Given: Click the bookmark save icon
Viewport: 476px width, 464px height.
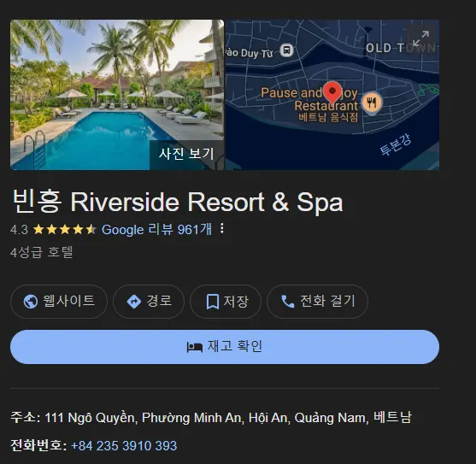Looking at the screenshot, I should point(213,302).
